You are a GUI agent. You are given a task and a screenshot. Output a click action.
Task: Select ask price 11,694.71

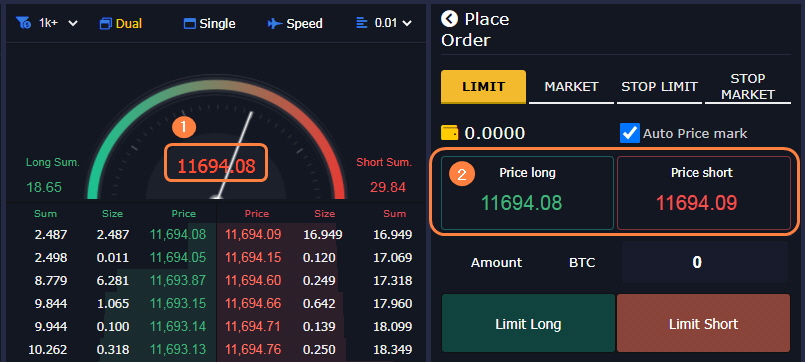[253, 327]
